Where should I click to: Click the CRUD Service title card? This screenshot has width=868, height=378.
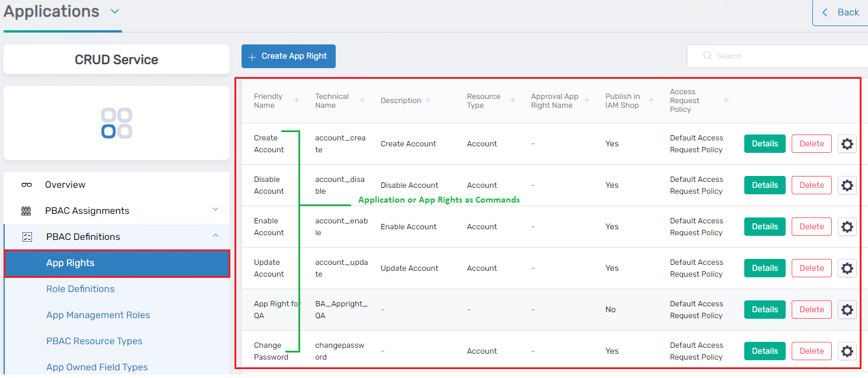tap(117, 60)
